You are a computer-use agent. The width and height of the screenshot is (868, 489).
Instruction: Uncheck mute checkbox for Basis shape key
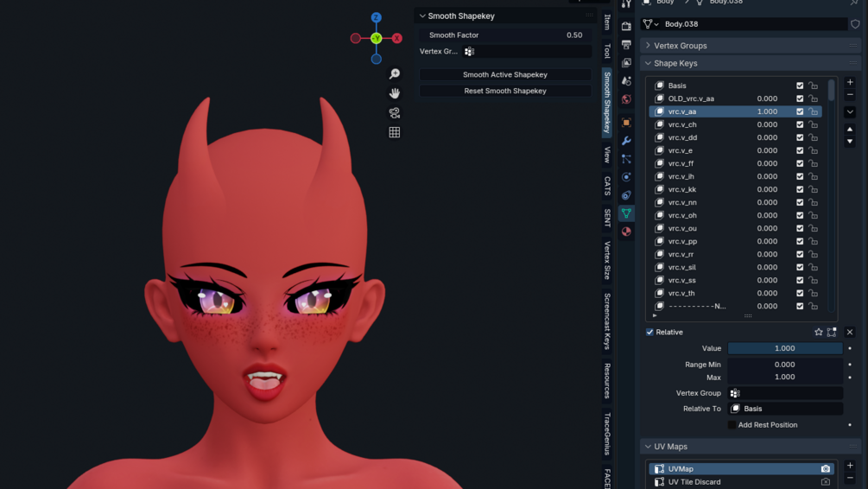[x=800, y=86]
